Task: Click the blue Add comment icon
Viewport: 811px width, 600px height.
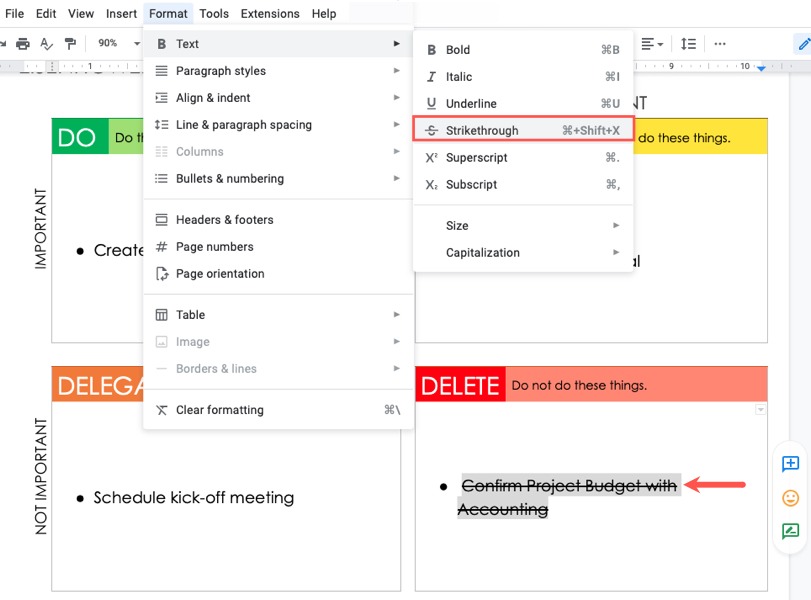Action: point(789,463)
